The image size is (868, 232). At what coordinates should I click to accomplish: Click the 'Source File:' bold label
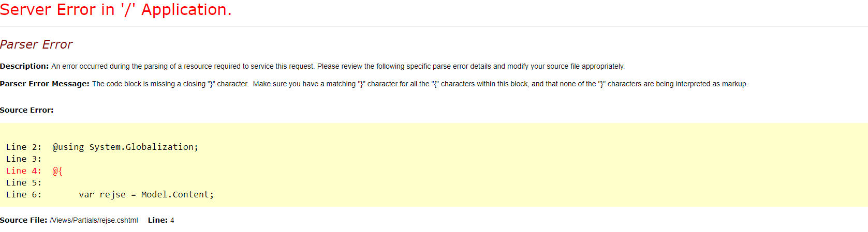[24, 220]
